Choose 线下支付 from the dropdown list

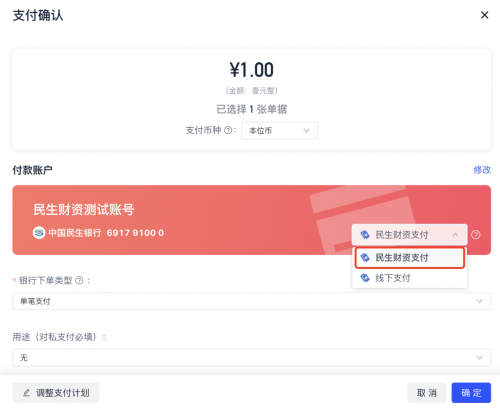pos(410,278)
